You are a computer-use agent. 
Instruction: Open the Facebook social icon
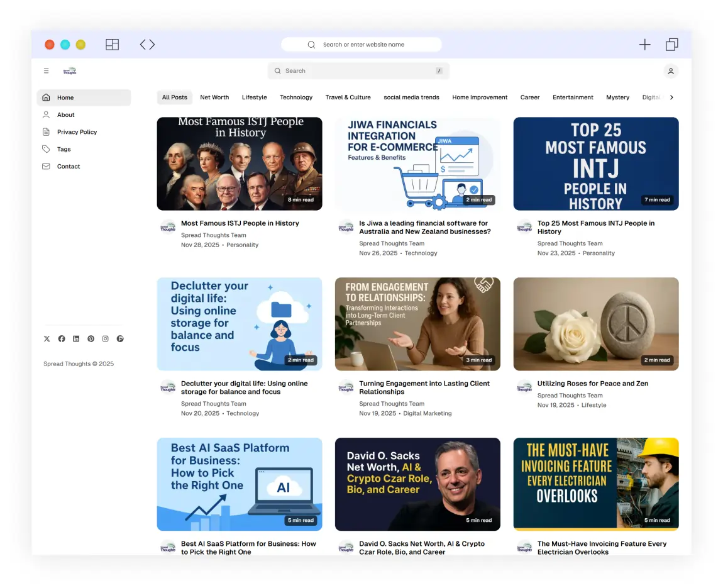pos(62,338)
